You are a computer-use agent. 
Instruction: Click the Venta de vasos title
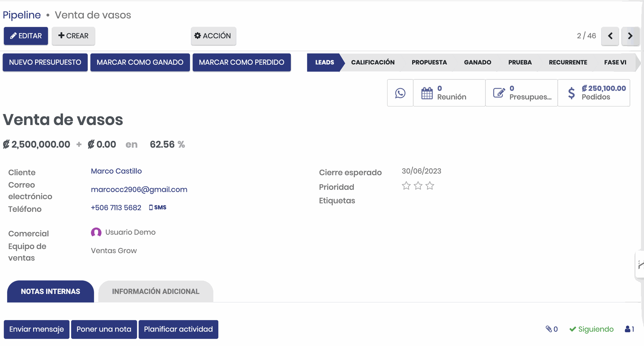[63, 120]
